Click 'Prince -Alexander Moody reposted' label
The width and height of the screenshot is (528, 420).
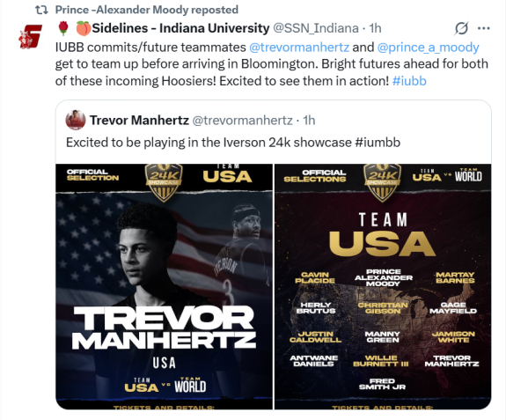(x=147, y=10)
